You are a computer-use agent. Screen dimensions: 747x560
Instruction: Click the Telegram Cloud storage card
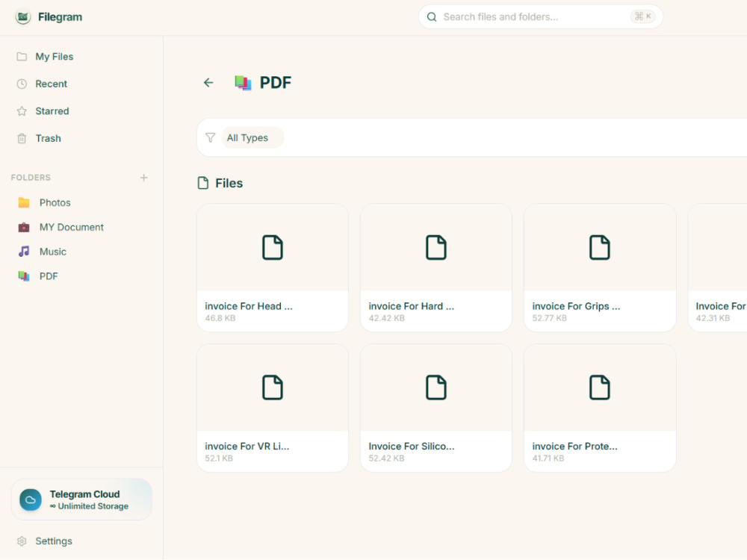81,500
